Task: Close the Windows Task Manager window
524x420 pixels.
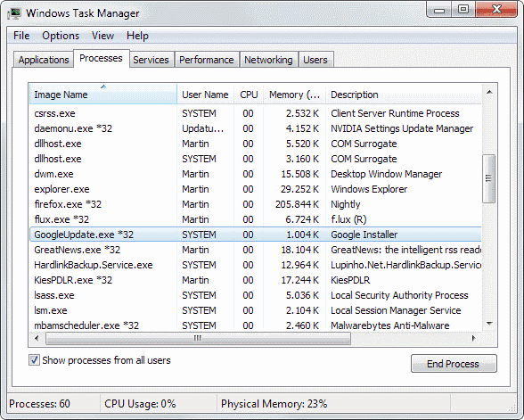Action: (496, 9)
